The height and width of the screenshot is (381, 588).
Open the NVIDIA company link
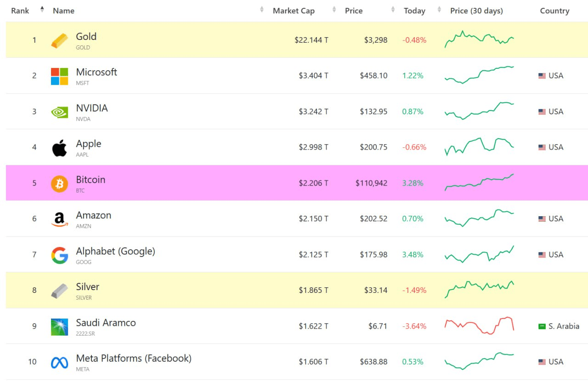[92, 108]
